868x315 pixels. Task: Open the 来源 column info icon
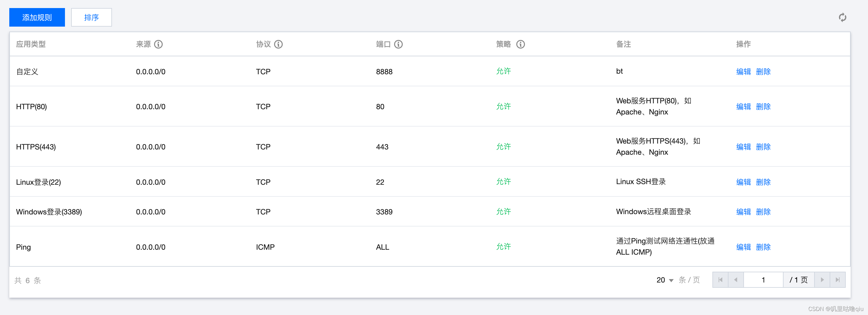(158, 44)
